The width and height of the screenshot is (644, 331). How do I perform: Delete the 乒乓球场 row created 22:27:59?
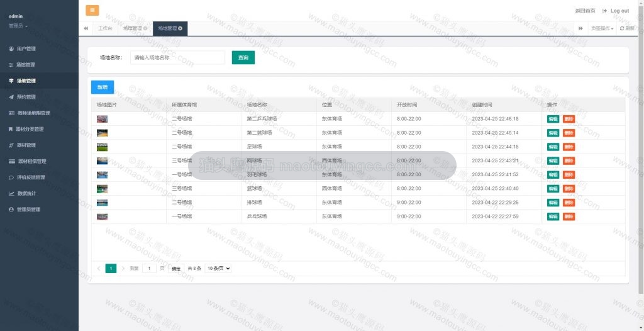(x=569, y=216)
